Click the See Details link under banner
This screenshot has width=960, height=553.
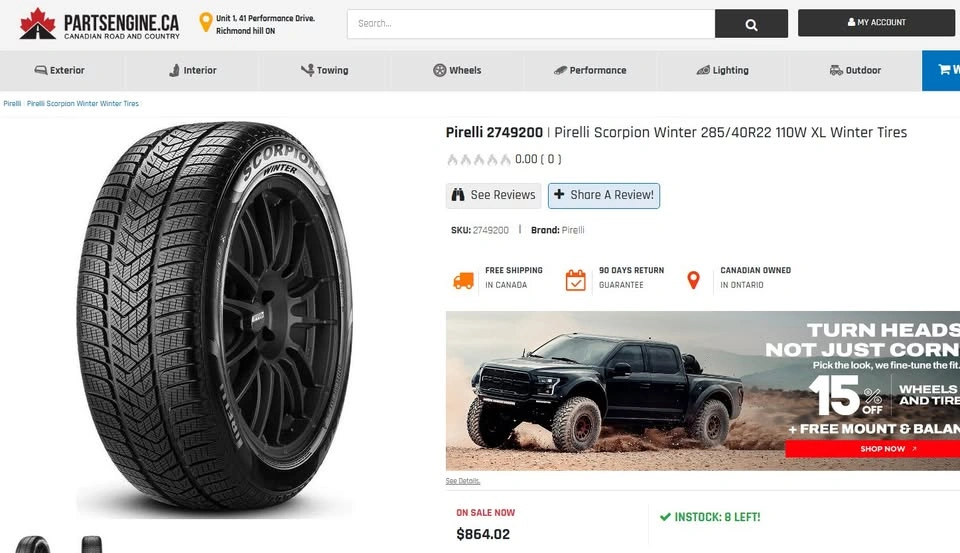(x=462, y=481)
